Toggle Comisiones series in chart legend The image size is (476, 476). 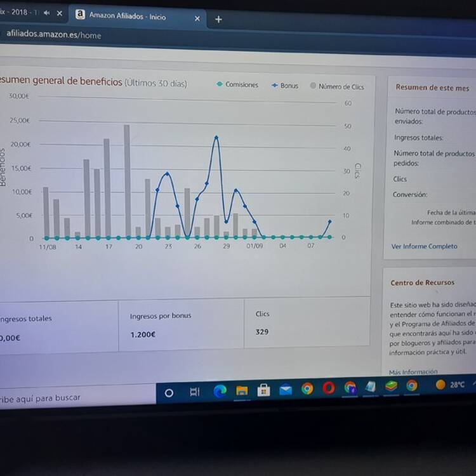(x=237, y=84)
